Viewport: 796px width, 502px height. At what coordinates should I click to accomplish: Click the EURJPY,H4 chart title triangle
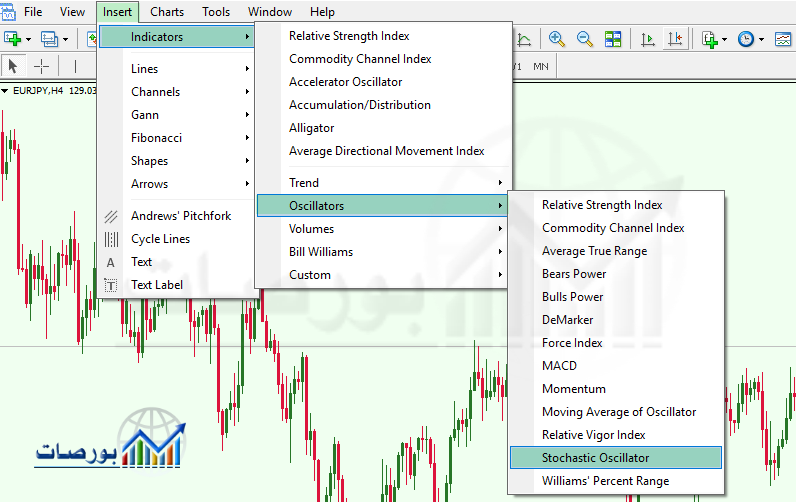tap(5, 91)
